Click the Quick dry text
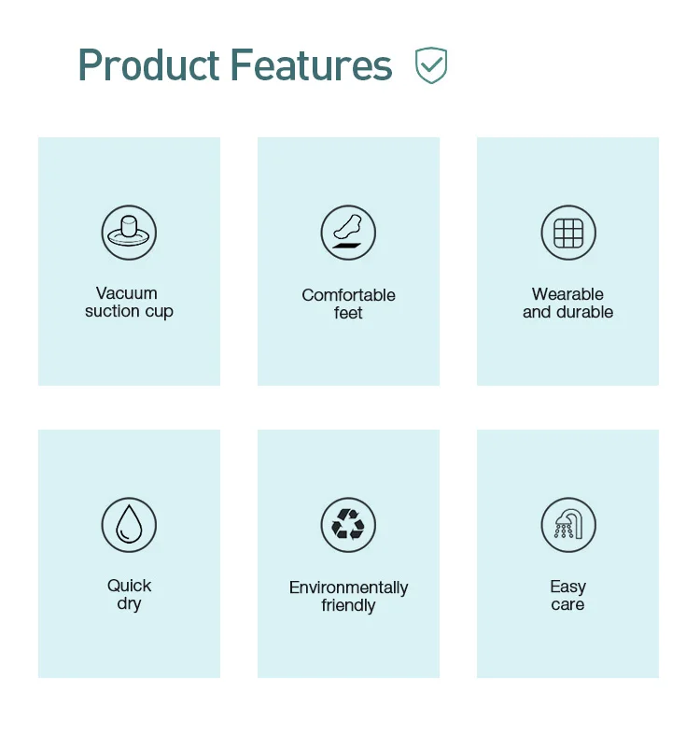700x750 pixels. click(129, 595)
